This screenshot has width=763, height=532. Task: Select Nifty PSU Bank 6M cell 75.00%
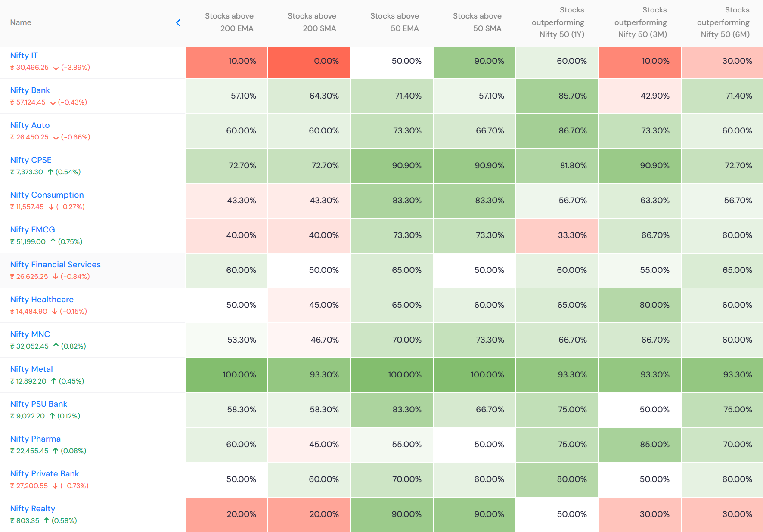pyautogui.click(x=723, y=410)
